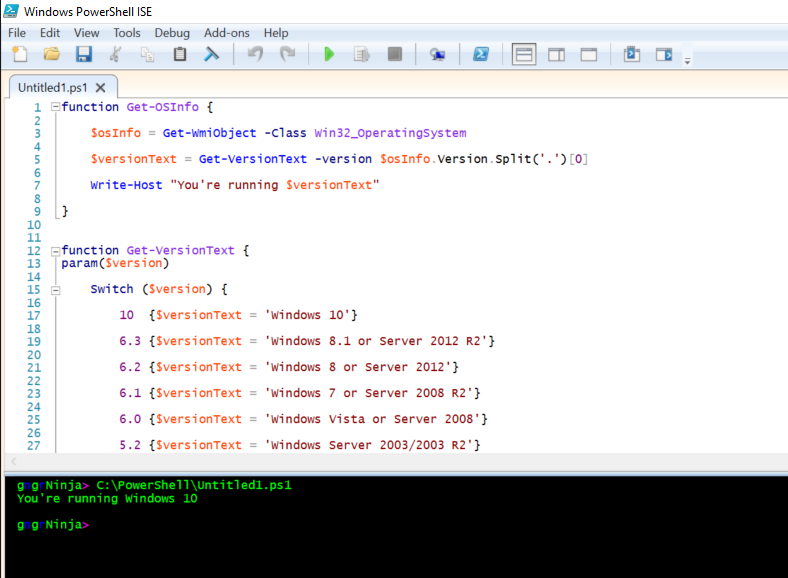This screenshot has width=788, height=578.
Task: Show script pane on the right
Action: coord(557,54)
